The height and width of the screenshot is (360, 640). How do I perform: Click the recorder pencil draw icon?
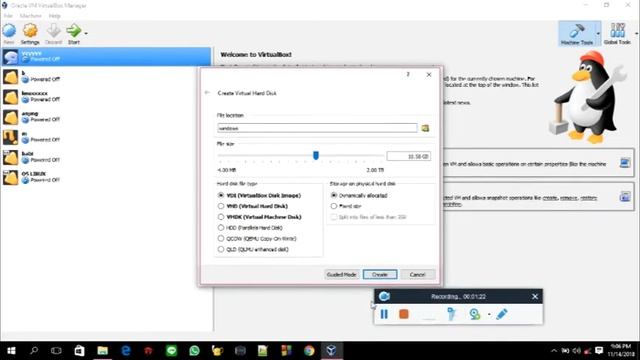click(x=502, y=314)
